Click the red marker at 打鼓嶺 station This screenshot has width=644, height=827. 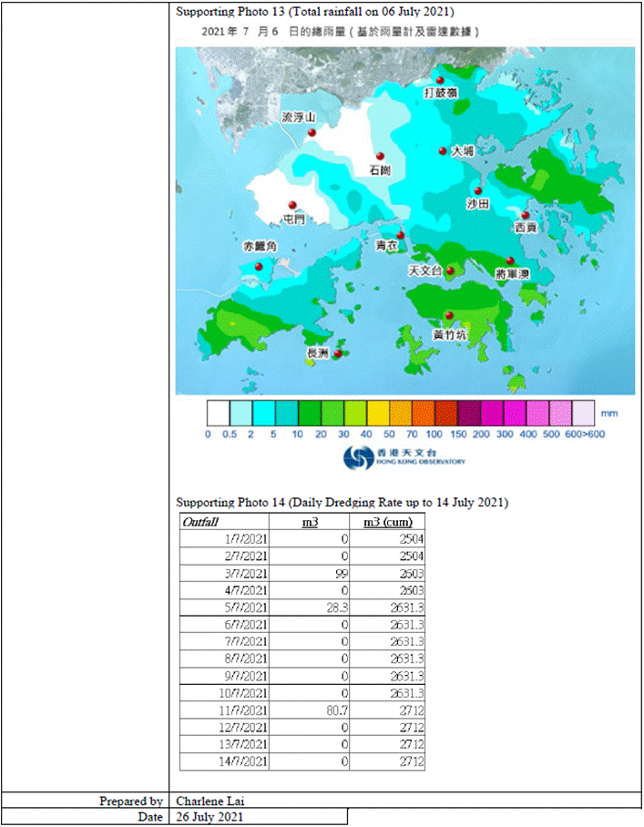[440, 80]
